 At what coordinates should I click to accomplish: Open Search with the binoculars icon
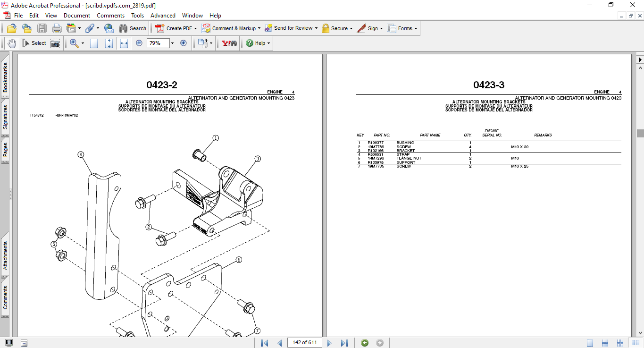(x=123, y=28)
